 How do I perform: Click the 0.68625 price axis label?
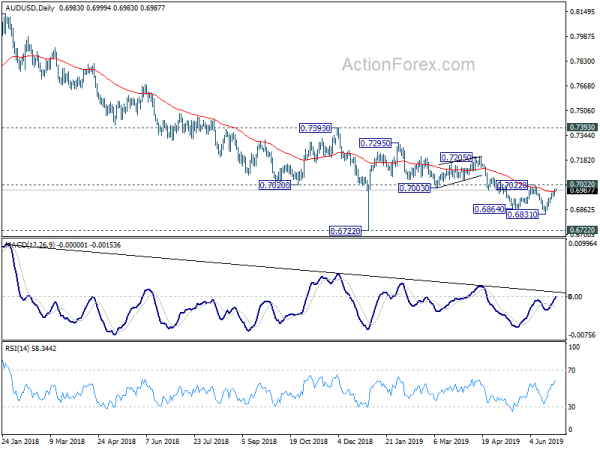point(582,210)
